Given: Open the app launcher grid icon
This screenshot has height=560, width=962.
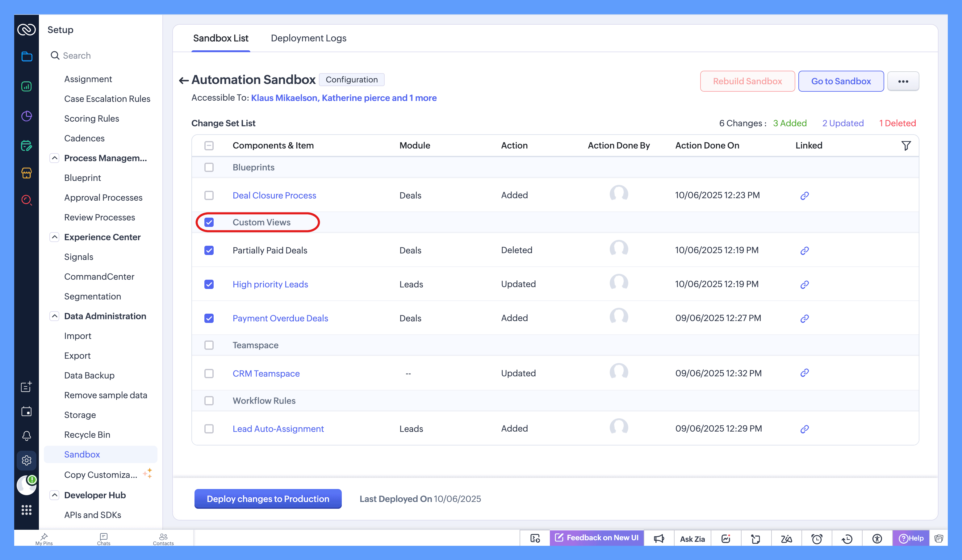Looking at the screenshot, I should pos(26,510).
